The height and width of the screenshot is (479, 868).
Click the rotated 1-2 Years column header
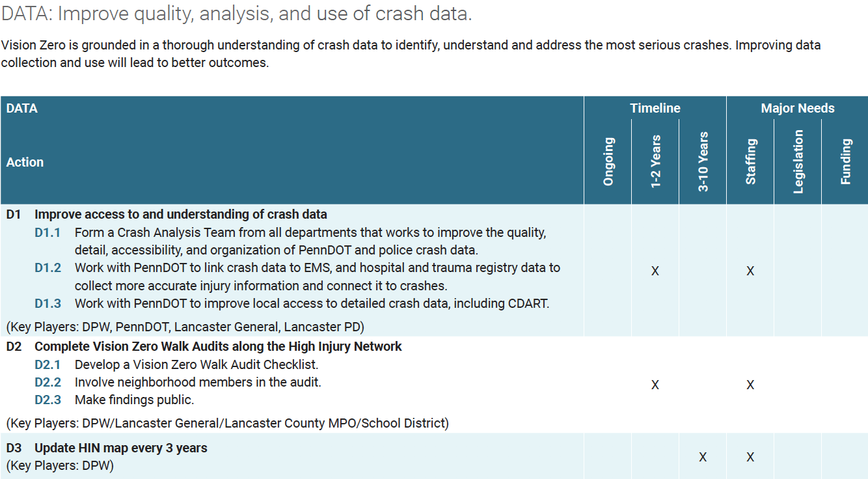tap(656, 161)
